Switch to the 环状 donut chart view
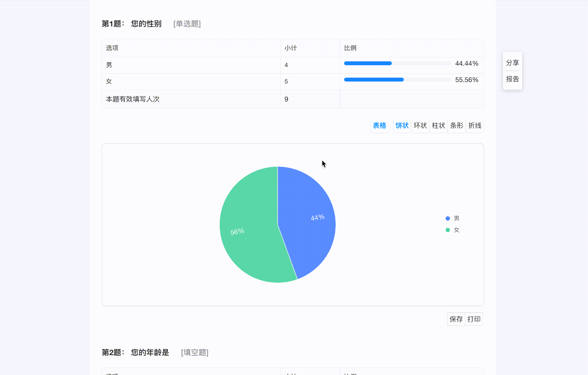 point(420,126)
